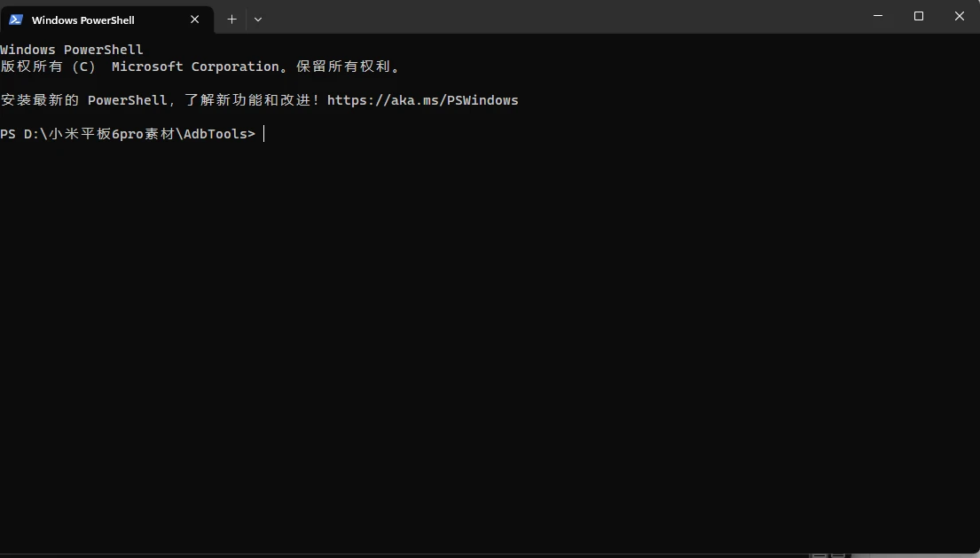Close the Windows PowerShell tab
This screenshot has width=980, height=558.
click(x=194, y=20)
